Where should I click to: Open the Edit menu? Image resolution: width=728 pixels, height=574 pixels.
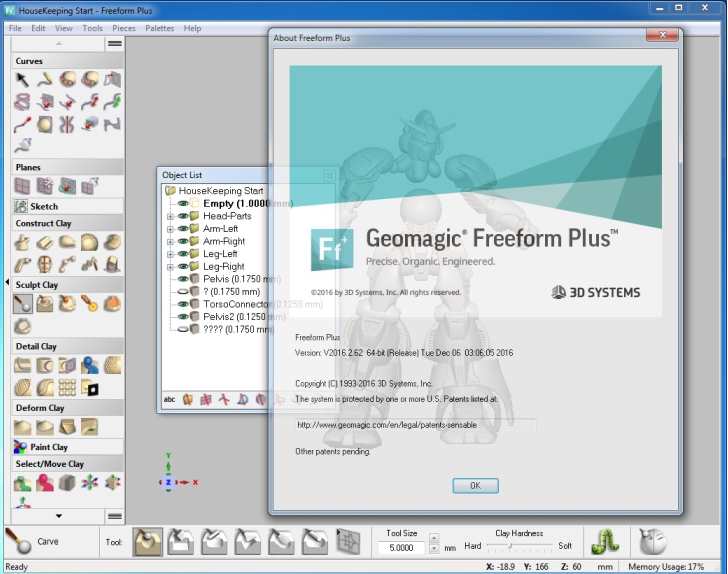pos(39,28)
